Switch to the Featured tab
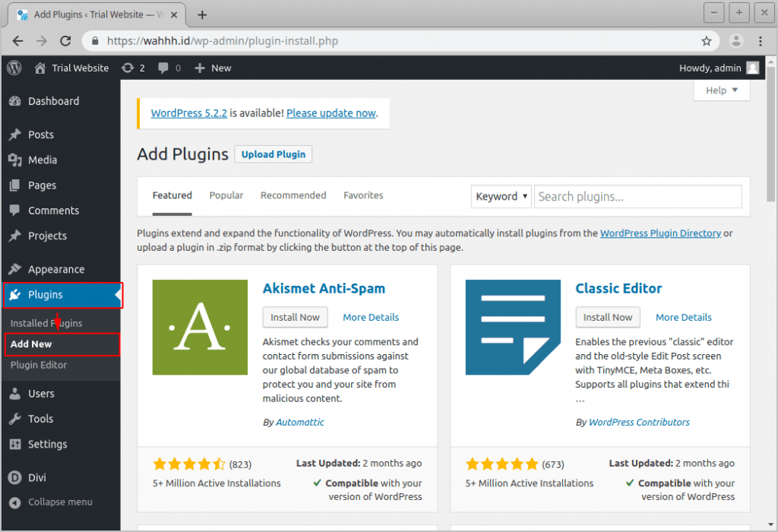778x532 pixels. (172, 195)
